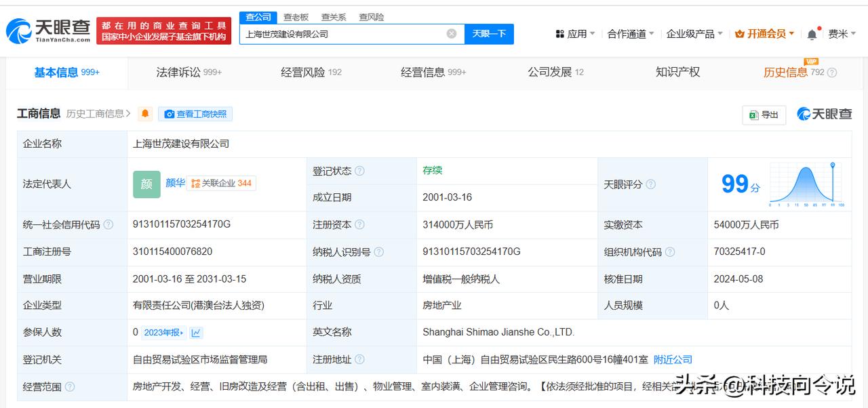
Task: Click the 天眼一下 search button
Action: click(489, 34)
